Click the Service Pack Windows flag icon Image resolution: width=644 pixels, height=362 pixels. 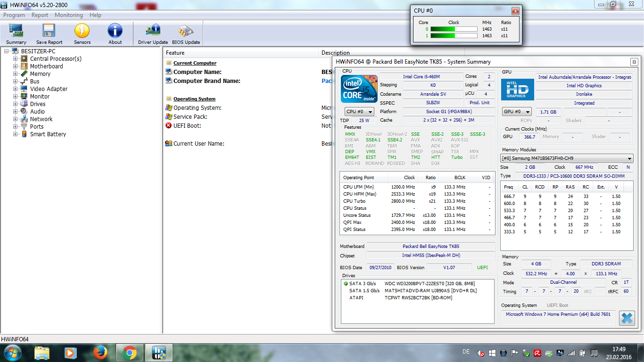169,116
